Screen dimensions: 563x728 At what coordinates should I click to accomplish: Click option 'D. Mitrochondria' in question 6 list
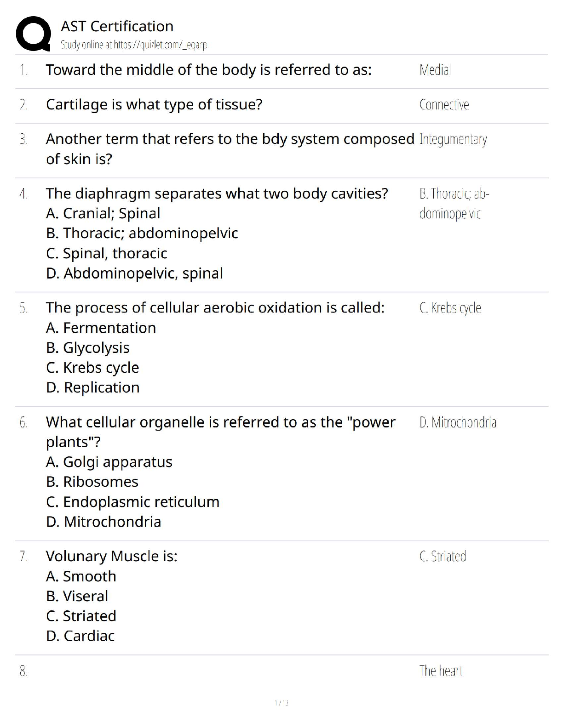[x=103, y=522]
